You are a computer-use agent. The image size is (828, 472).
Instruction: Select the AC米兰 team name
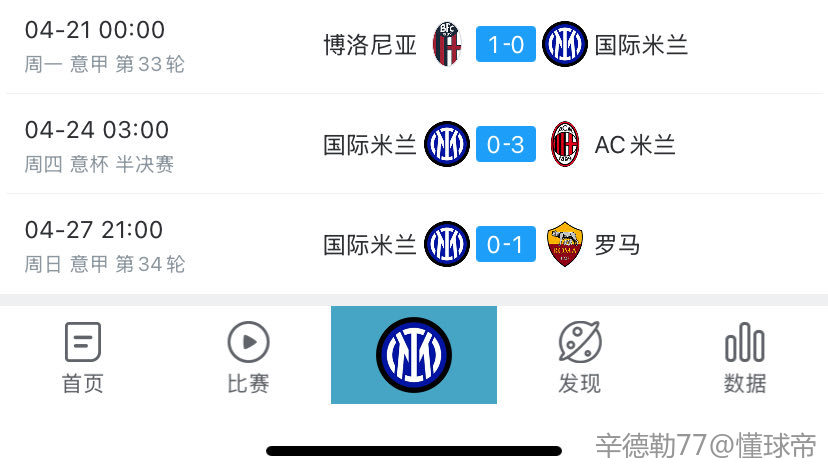tap(635, 144)
